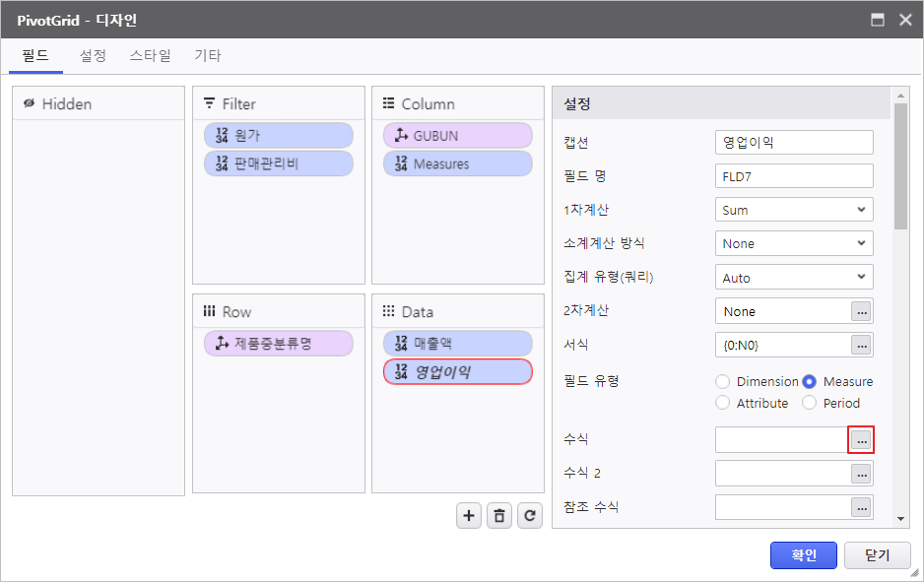Open the 소계계산 방식 None dropdown
Image resolution: width=924 pixels, height=582 pixels.
click(794, 243)
